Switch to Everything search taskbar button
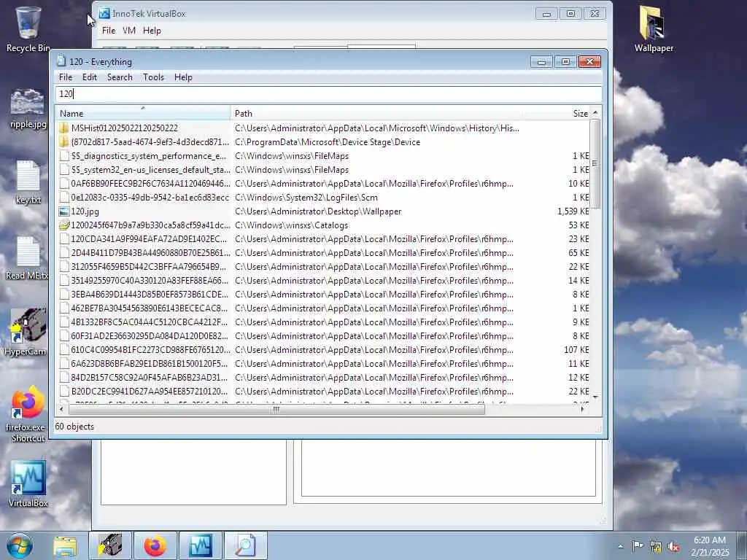747x560 pixels. pyautogui.click(x=246, y=545)
